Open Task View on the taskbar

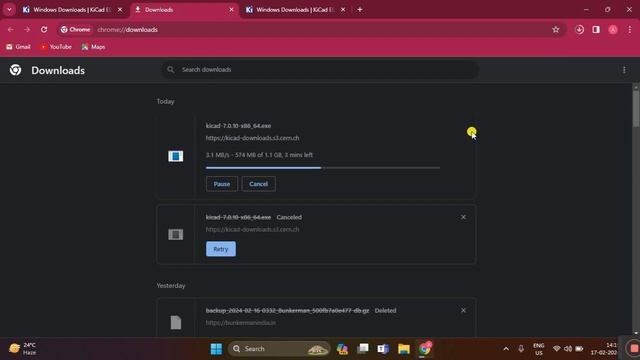[x=362, y=349]
